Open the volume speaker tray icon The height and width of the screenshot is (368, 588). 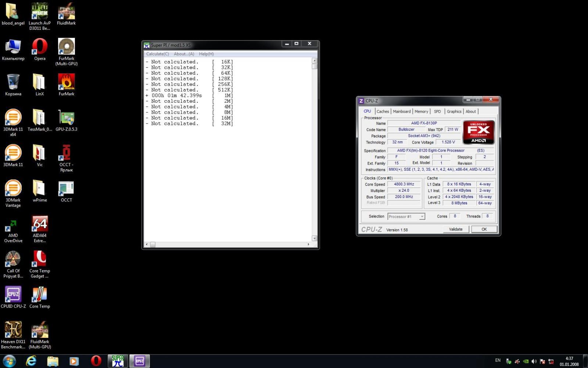click(534, 361)
